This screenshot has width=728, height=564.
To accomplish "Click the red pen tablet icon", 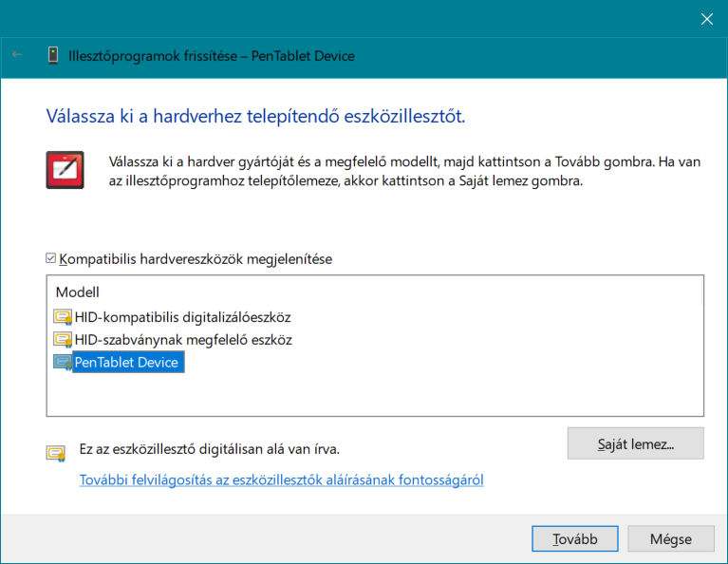I will point(65,170).
